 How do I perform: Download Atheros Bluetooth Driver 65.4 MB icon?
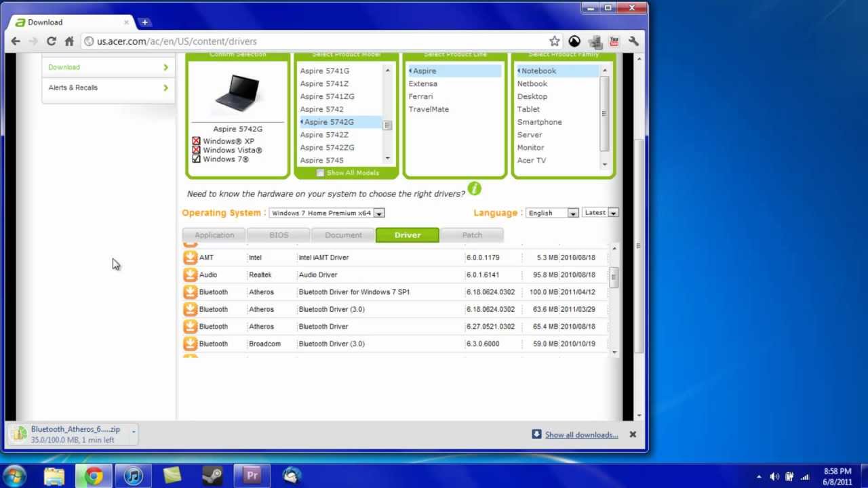(190, 327)
